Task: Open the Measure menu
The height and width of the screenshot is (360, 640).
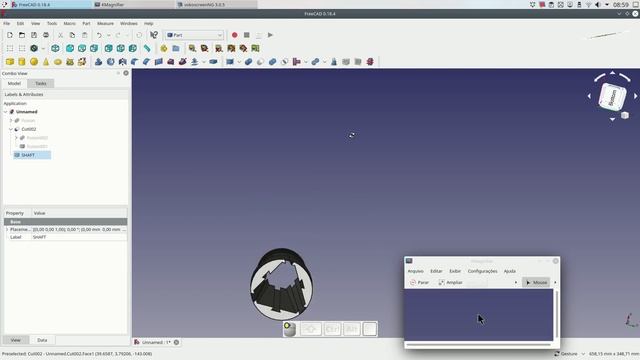Action: (105, 24)
